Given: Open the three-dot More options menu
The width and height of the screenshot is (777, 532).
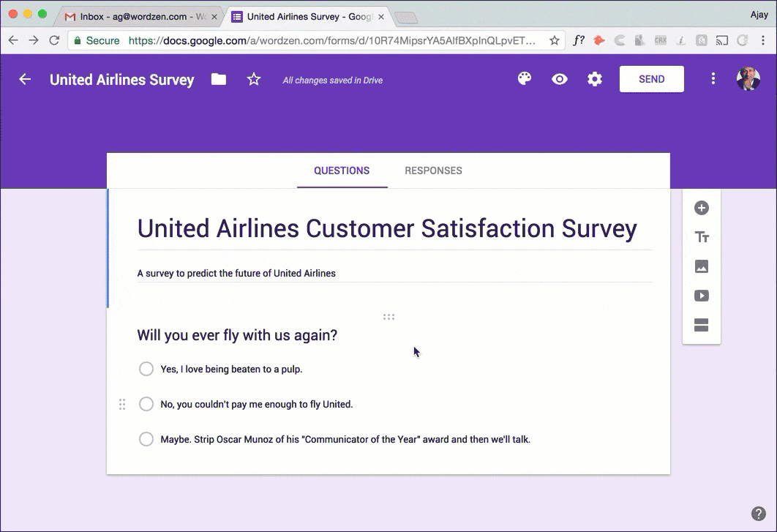Looking at the screenshot, I should (x=713, y=79).
